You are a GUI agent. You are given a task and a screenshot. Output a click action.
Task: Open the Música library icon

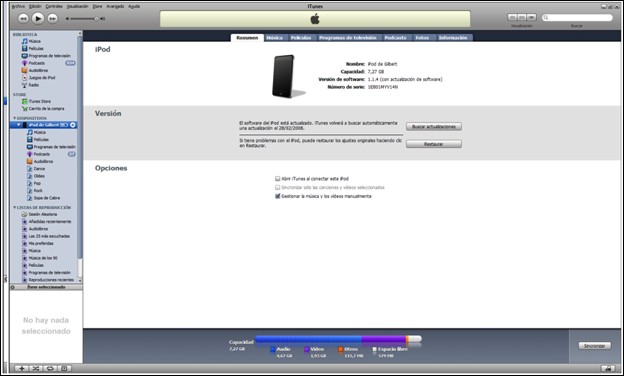point(25,41)
